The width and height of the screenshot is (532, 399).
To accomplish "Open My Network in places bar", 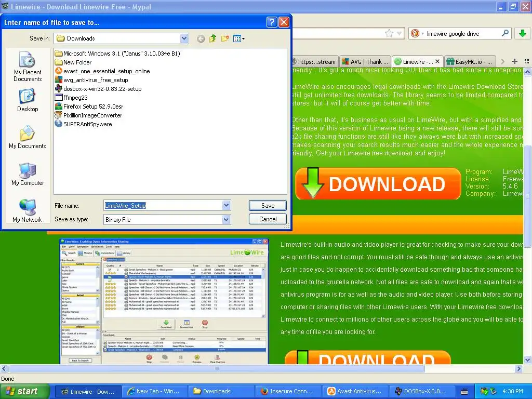I will 28,211.
